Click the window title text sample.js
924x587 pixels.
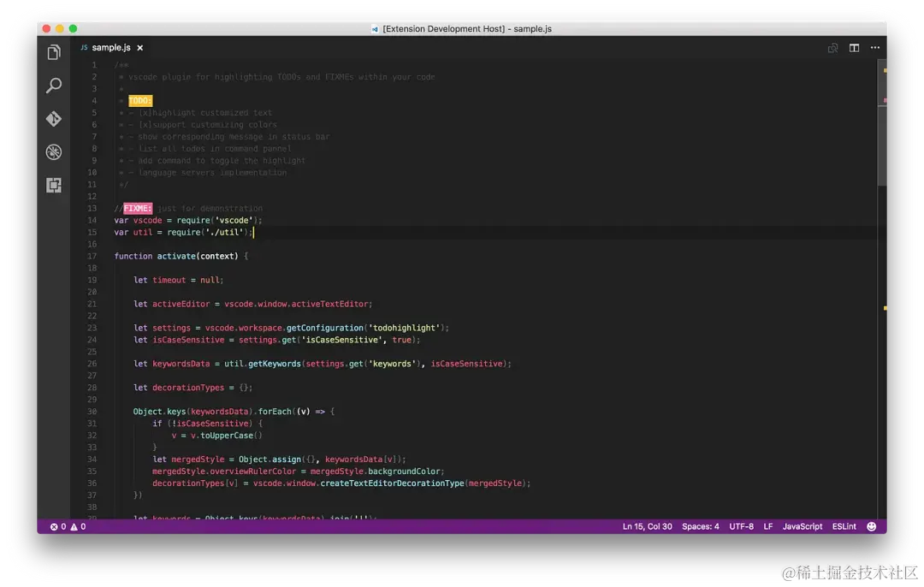pos(532,29)
